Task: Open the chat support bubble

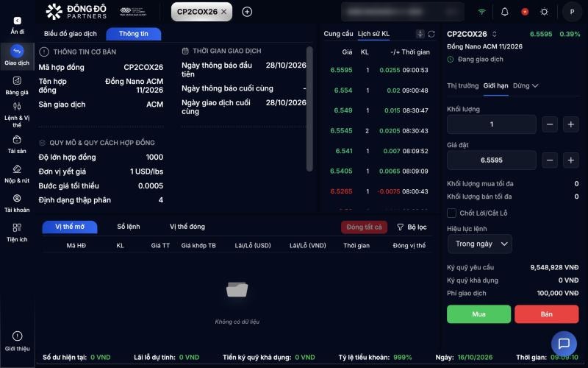Action: pyautogui.click(x=564, y=343)
